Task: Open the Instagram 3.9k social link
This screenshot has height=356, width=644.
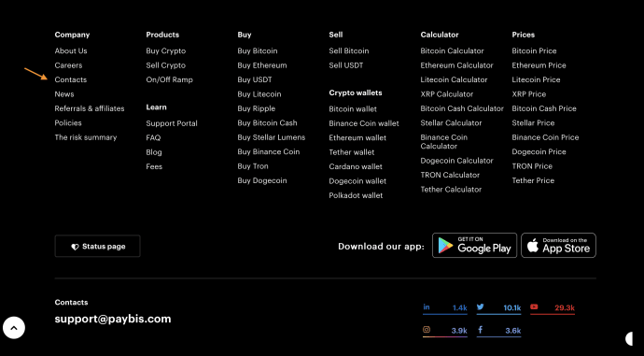Action: (445, 331)
